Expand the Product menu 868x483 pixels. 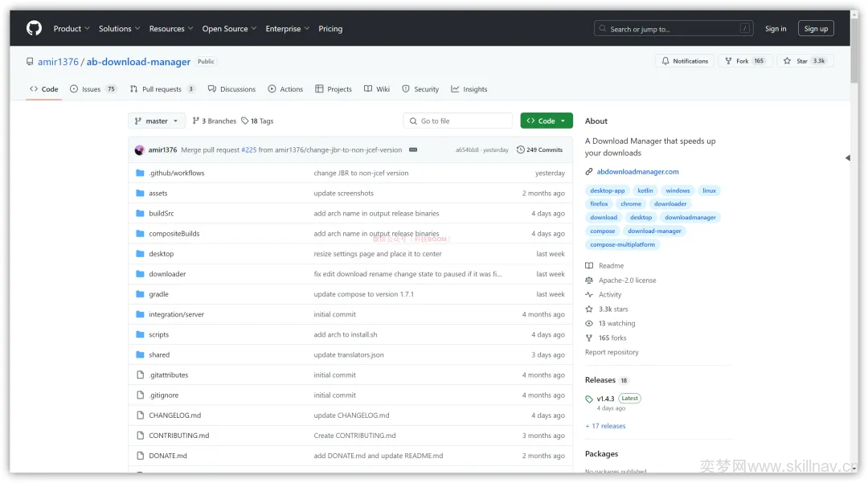[72, 28]
